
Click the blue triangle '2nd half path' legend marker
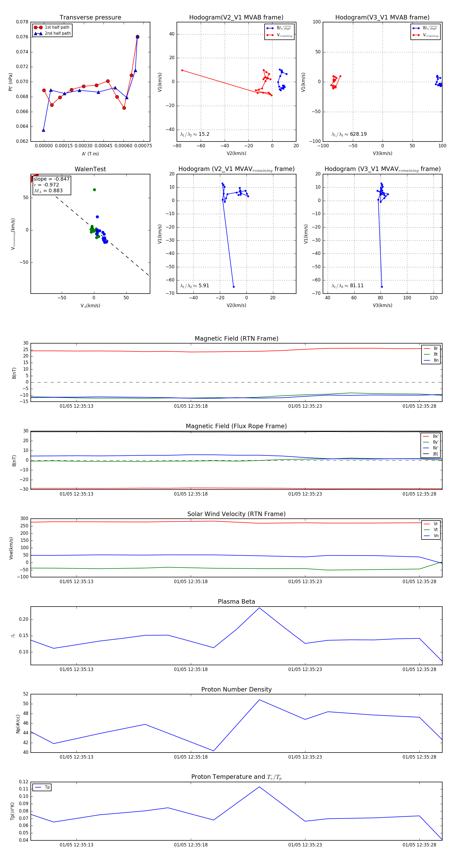point(38,33)
